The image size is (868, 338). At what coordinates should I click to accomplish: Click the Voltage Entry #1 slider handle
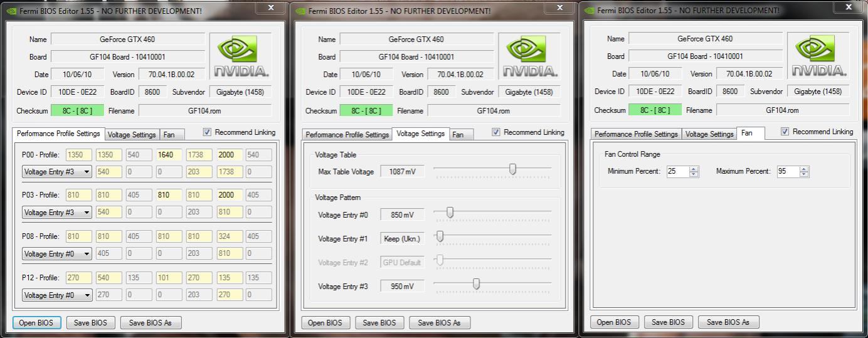(x=440, y=236)
